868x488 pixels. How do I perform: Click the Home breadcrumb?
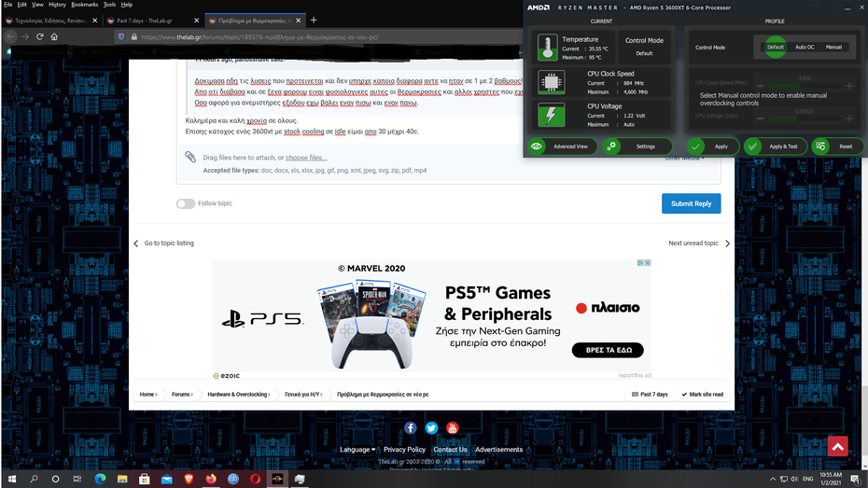coord(148,395)
